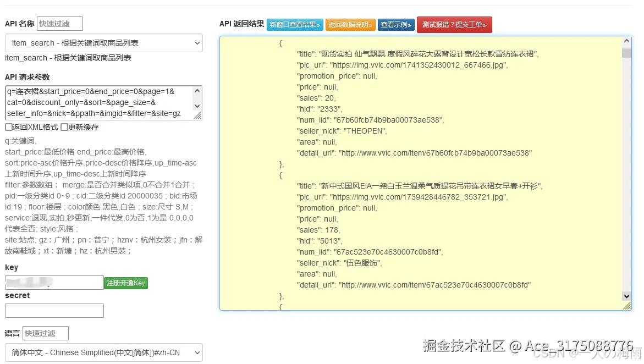Click the down arrow on the results scrollbar

coord(626,296)
